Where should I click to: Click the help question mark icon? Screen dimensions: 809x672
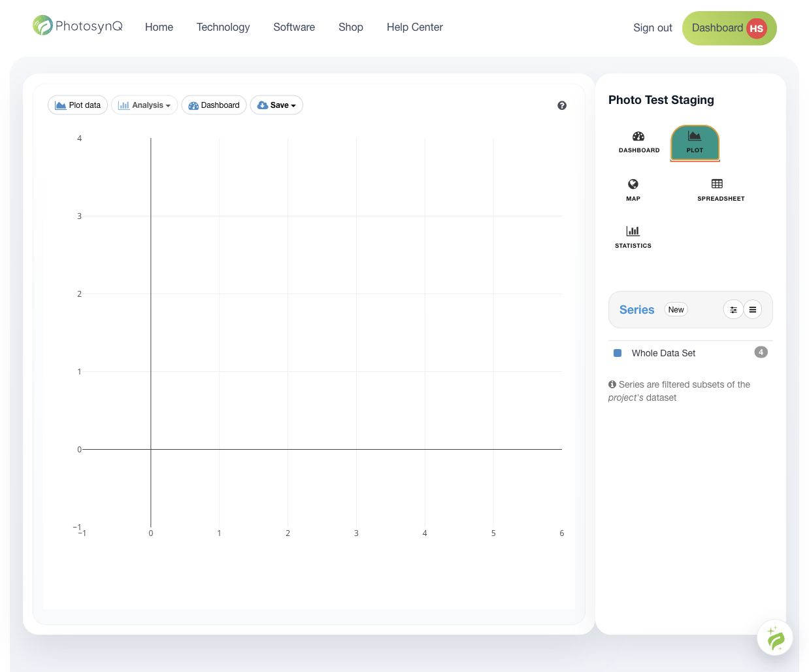[x=562, y=105]
